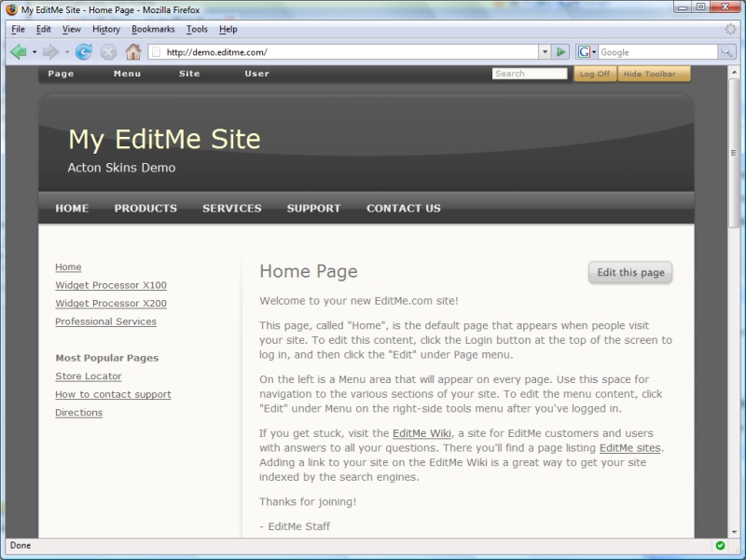This screenshot has height=560, width=746.
Task: Expand the address bar URL dropdown
Action: click(545, 52)
